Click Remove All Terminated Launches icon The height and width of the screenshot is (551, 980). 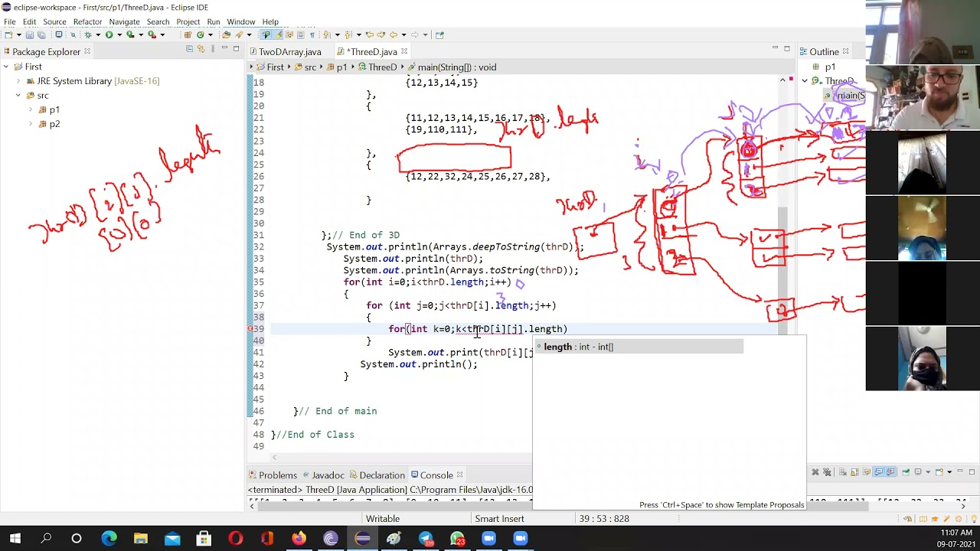[x=827, y=472]
